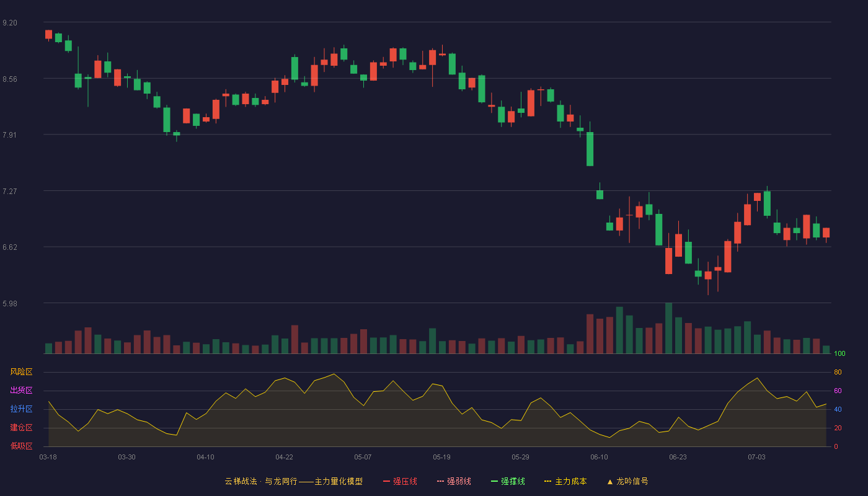Click the 07-03 date label
This screenshot has width=868, height=496.
click(757, 457)
